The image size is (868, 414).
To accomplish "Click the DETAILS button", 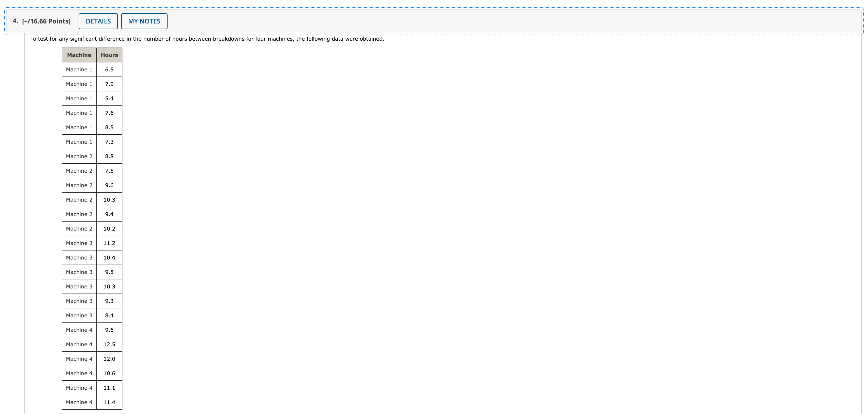I will [98, 21].
